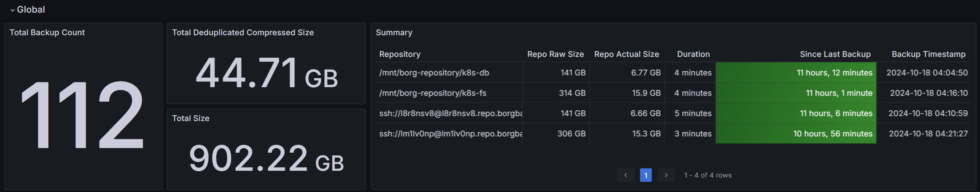Go to previous table page
Viewport: 980px width, 192px height.
[x=625, y=175]
